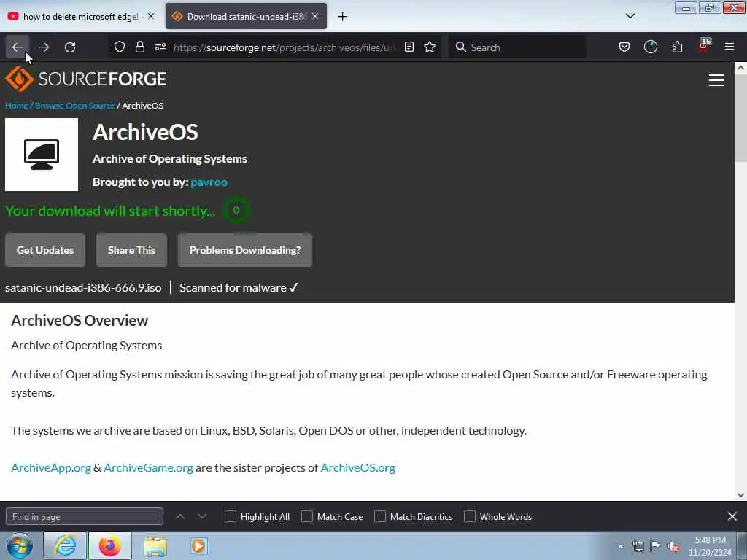747x560 pixels.
Task: Go to previous find result arrow
Action: click(x=180, y=517)
